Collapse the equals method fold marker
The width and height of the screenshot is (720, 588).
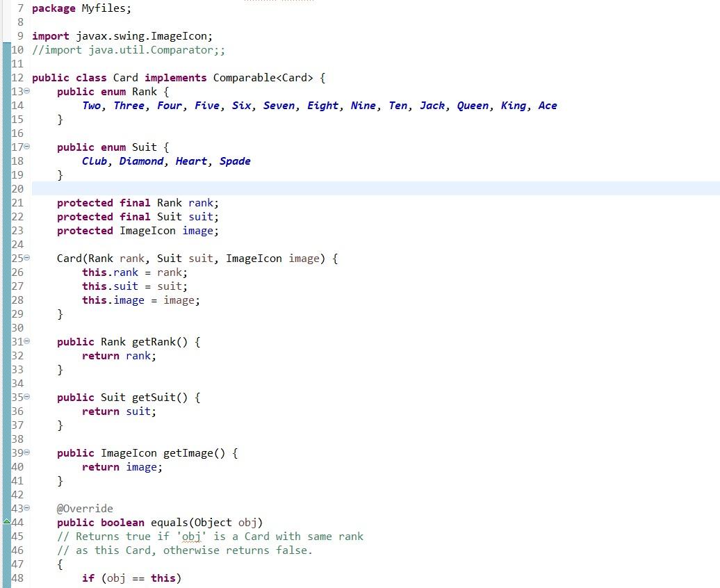pos(26,508)
